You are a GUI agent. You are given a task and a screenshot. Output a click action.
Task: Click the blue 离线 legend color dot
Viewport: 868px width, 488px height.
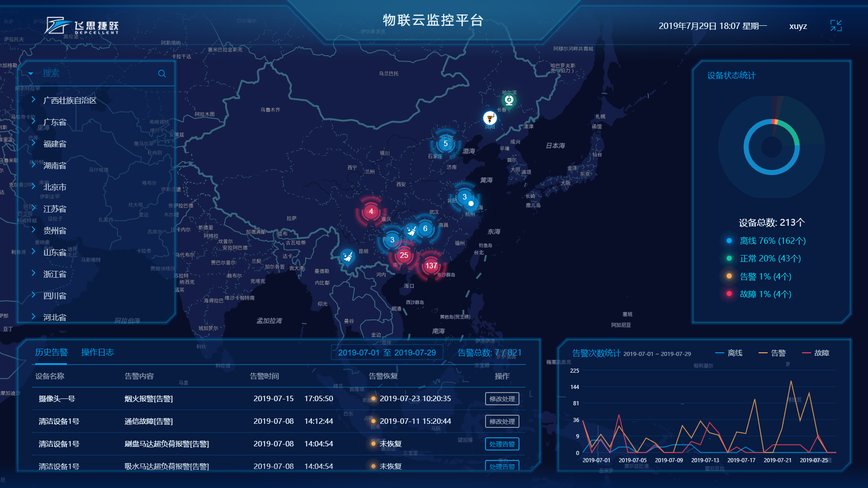(x=730, y=241)
